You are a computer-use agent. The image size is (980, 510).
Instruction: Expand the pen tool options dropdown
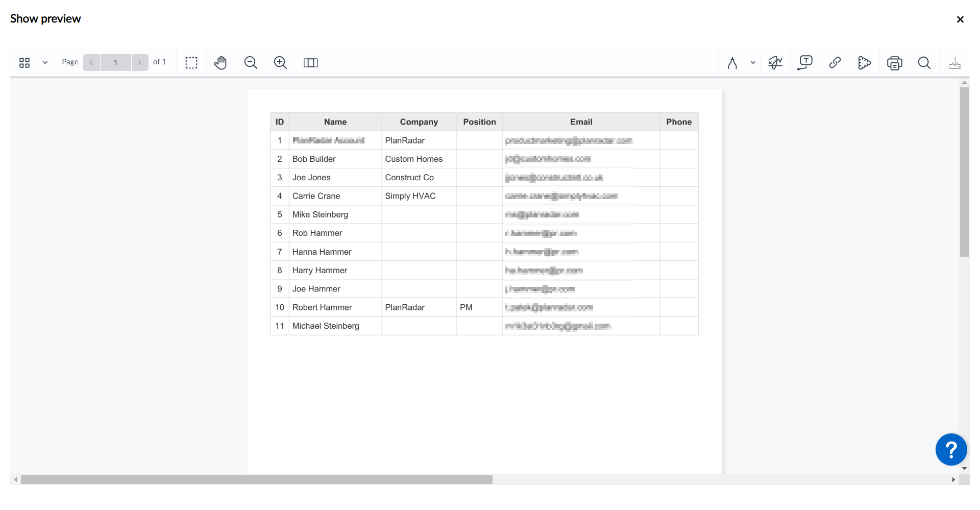pyautogui.click(x=753, y=63)
